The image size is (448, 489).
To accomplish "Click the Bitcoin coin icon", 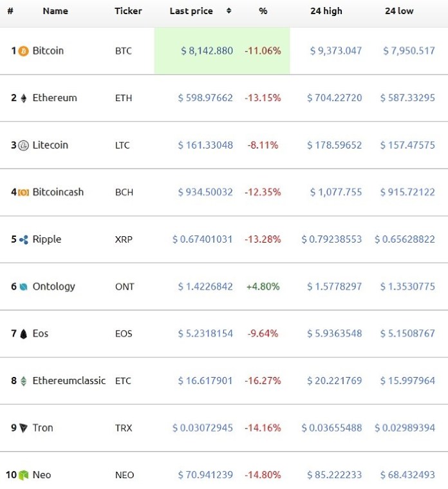I will (x=24, y=51).
